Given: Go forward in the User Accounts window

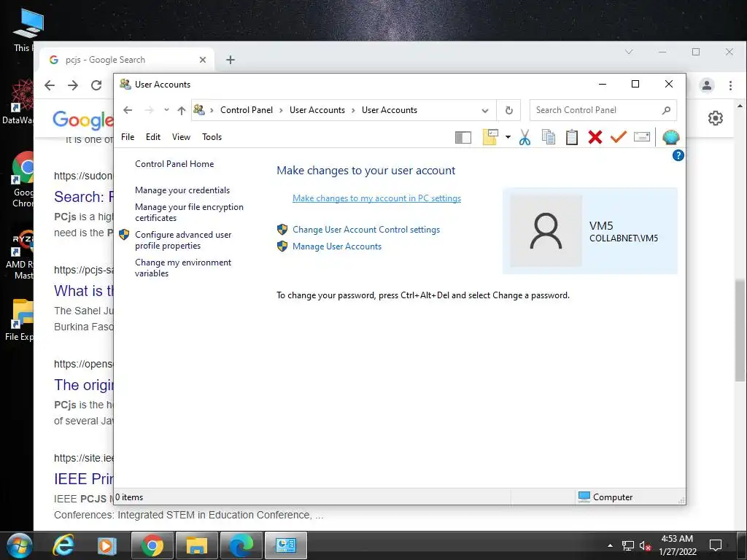Looking at the screenshot, I should (x=149, y=111).
